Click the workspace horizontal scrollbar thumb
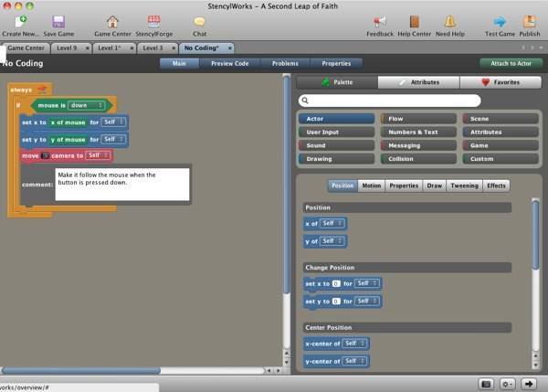 coord(81,370)
